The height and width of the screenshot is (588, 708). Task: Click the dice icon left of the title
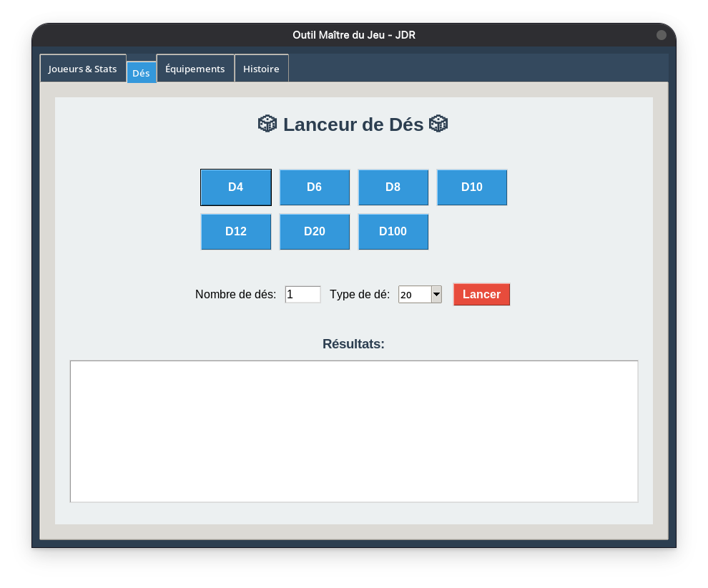[x=267, y=124]
